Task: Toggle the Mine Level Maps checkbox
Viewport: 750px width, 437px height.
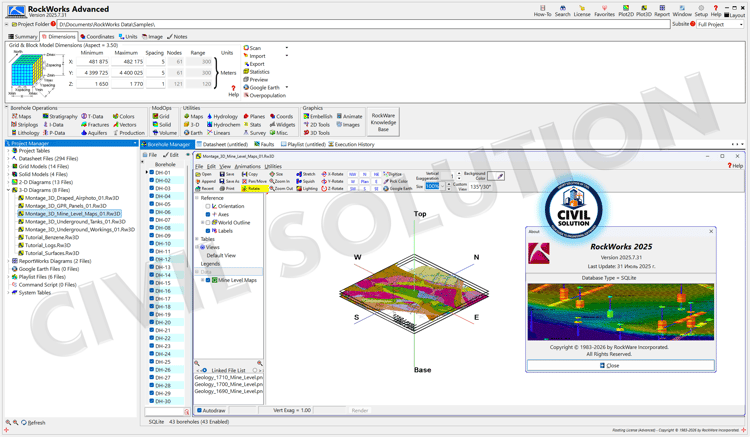Action: click(208, 280)
